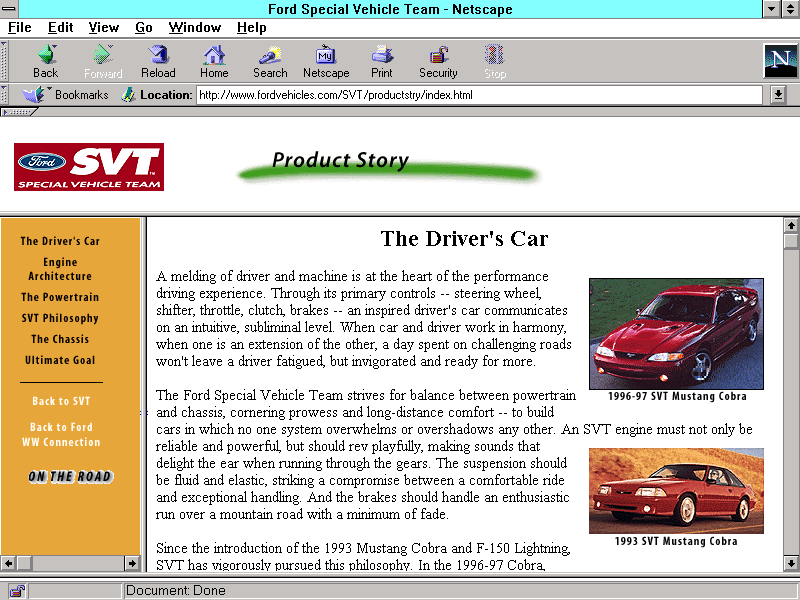
Task: Click The Driver's Car page heading
Action: coord(464,239)
